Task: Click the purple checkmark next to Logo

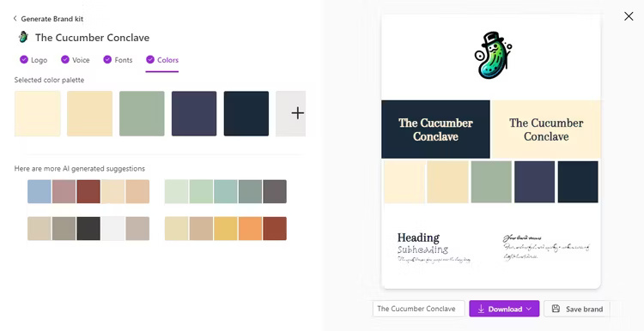Action: pyautogui.click(x=24, y=59)
